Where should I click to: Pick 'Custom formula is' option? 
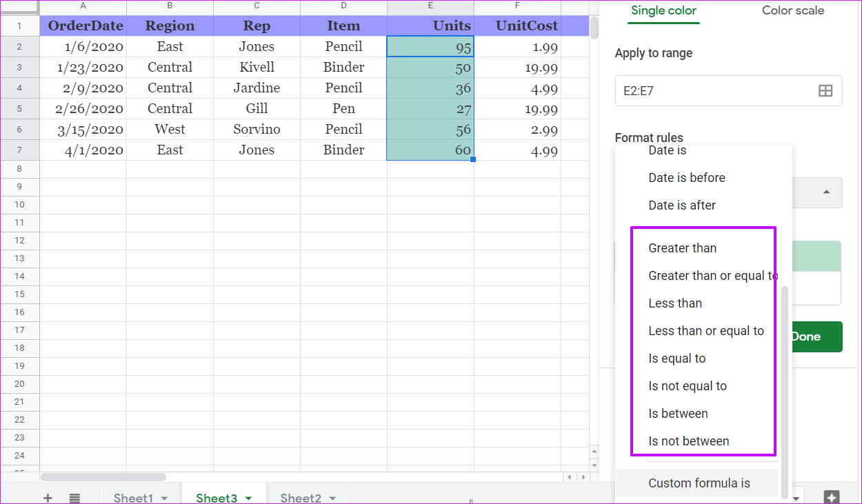pyautogui.click(x=699, y=483)
